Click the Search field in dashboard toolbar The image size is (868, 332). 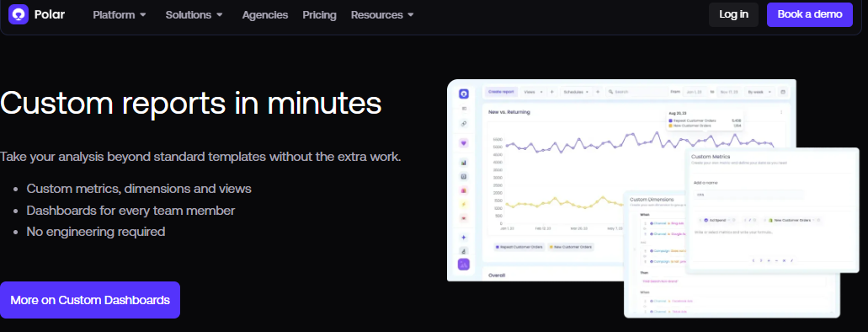pos(636,92)
